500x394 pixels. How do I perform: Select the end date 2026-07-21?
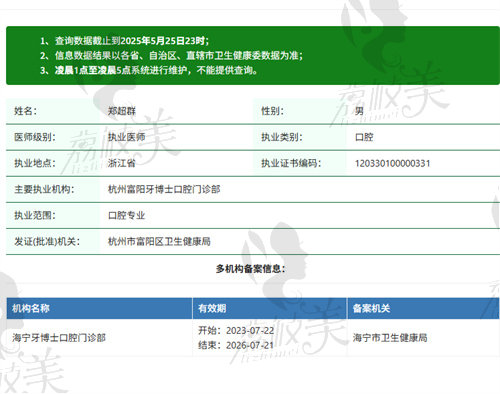pyautogui.click(x=250, y=345)
